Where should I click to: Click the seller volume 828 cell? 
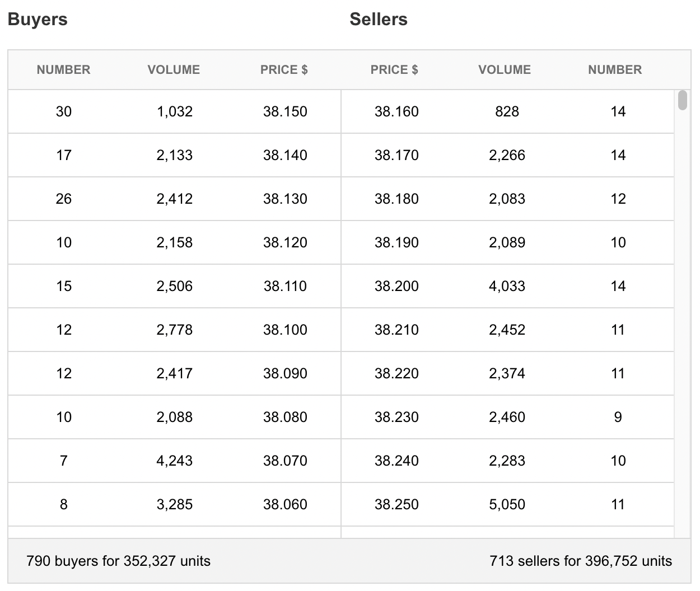coord(507,111)
